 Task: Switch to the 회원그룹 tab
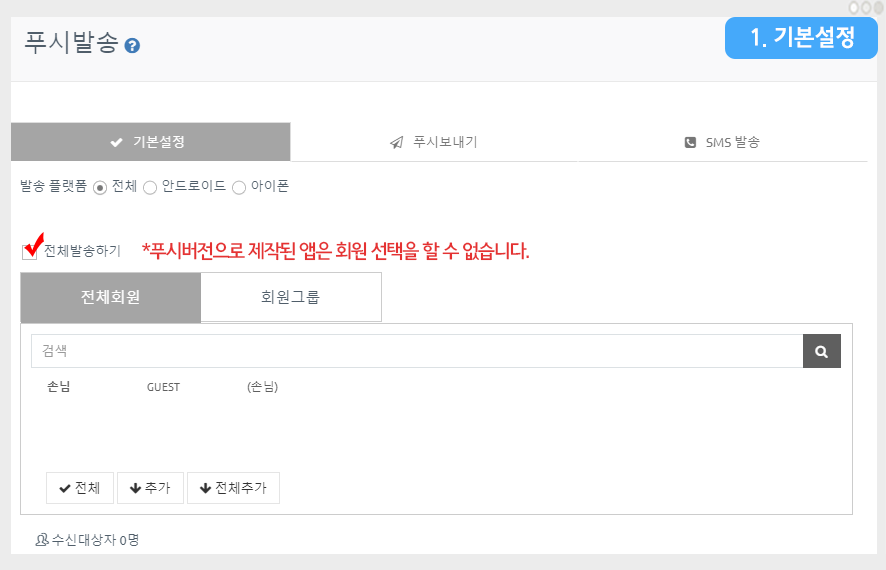(290, 297)
